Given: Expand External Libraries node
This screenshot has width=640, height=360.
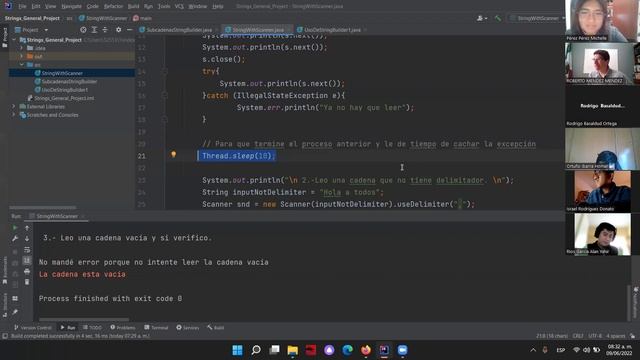Looking at the screenshot, I should (14, 107).
